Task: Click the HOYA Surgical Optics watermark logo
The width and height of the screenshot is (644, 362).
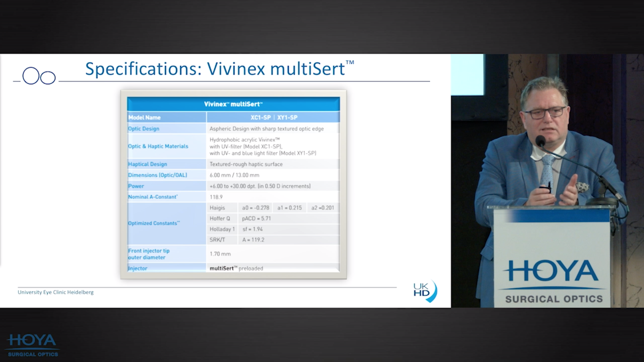Action: 32,345
